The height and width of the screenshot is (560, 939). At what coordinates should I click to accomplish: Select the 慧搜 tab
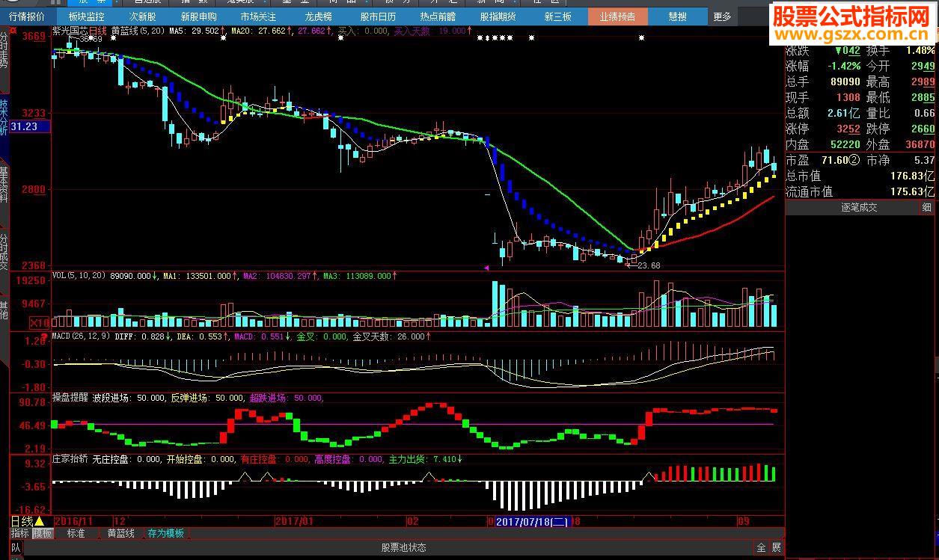point(677,16)
